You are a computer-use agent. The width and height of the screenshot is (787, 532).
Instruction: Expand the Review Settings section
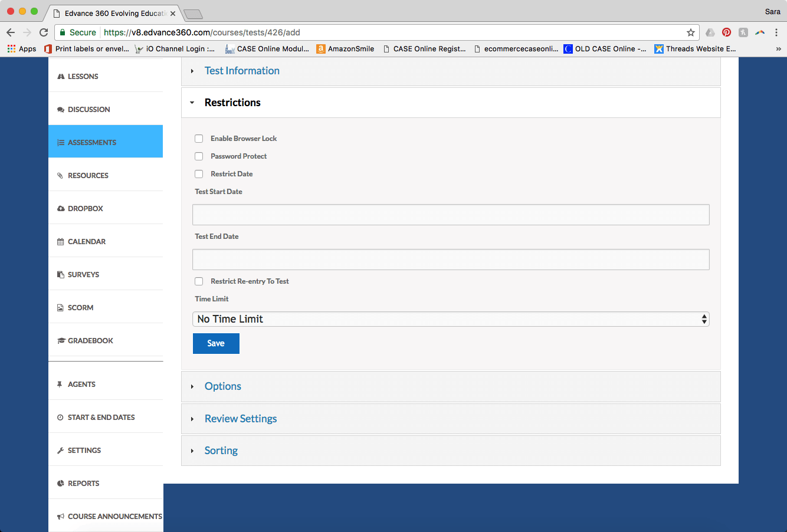point(240,419)
